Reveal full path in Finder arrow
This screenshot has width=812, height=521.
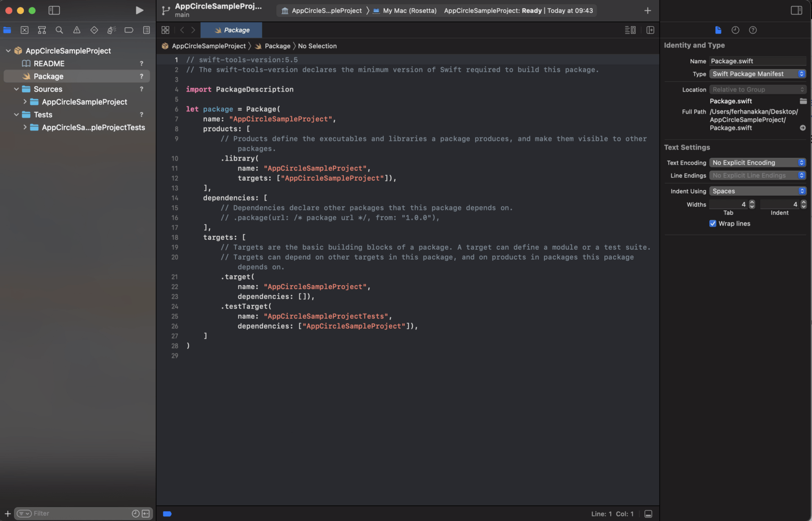click(803, 128)
